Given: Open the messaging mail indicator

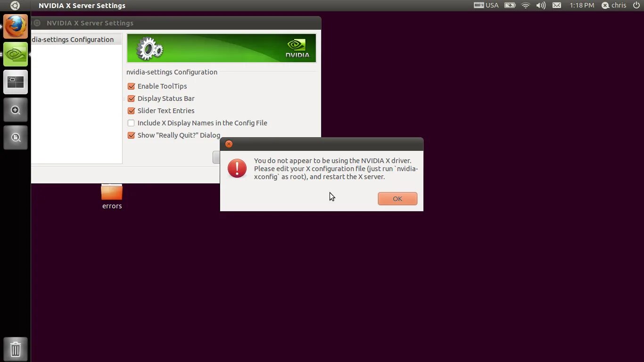Looking at the screenshot, I should pyautogui.click(x=557, y=6).
